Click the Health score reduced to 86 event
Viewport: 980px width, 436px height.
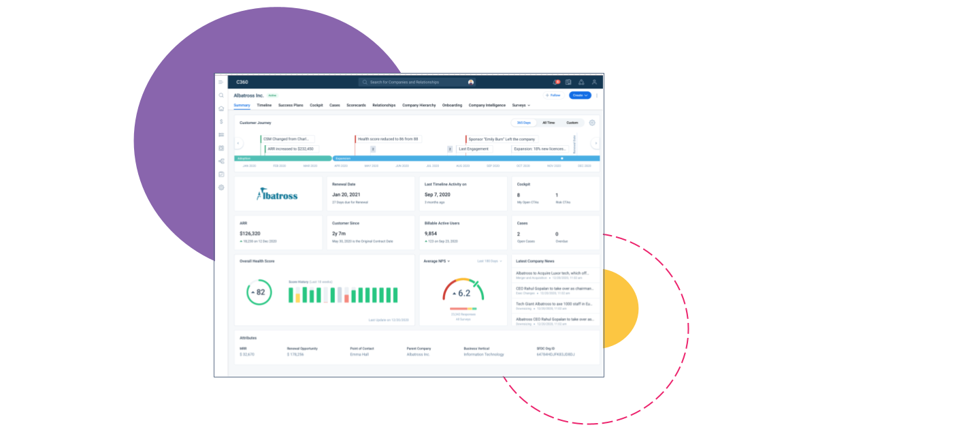(x=388, y=139)
